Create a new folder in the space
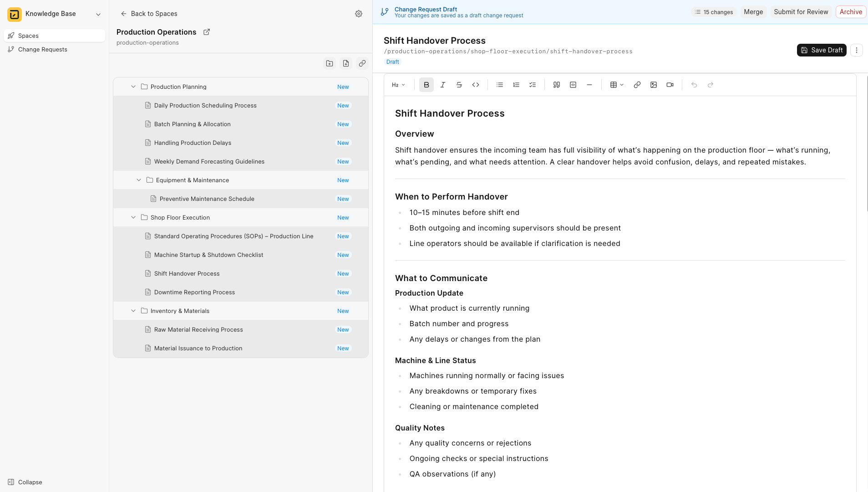 tap(330, 63)
